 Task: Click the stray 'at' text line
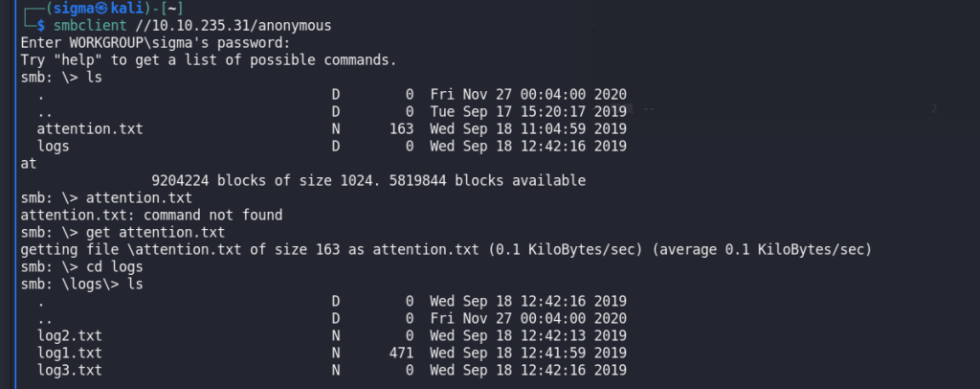(x=29, y=164)
